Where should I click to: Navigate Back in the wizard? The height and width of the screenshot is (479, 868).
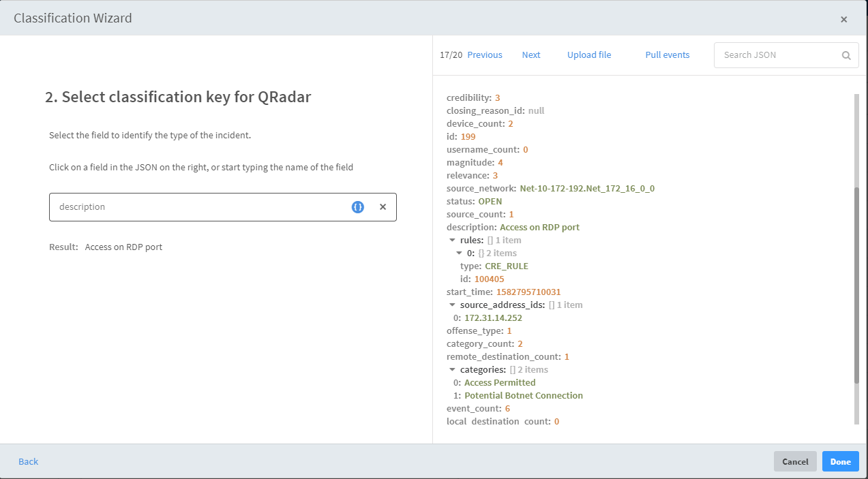click(x=28, y=461)
